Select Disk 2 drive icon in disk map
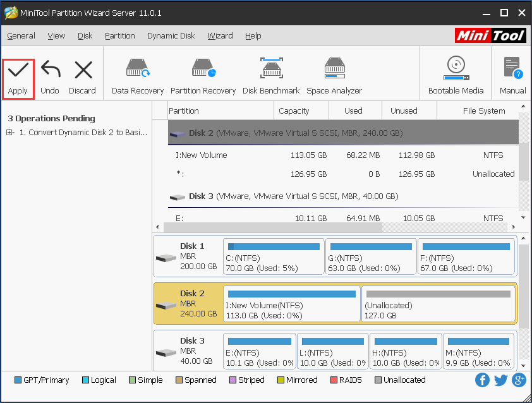The width and height of the screenshot is (532, 403). click(x=166, y=306)
